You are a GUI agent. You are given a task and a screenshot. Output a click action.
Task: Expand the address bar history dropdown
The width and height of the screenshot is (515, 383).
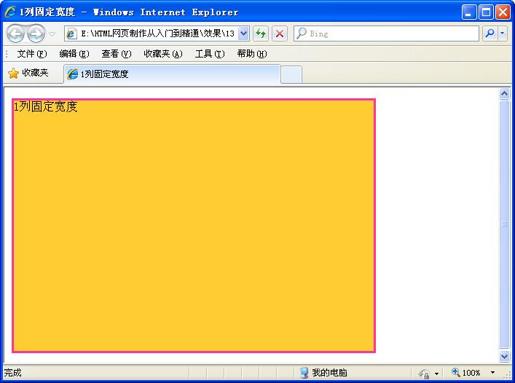[x=244, y=33]
